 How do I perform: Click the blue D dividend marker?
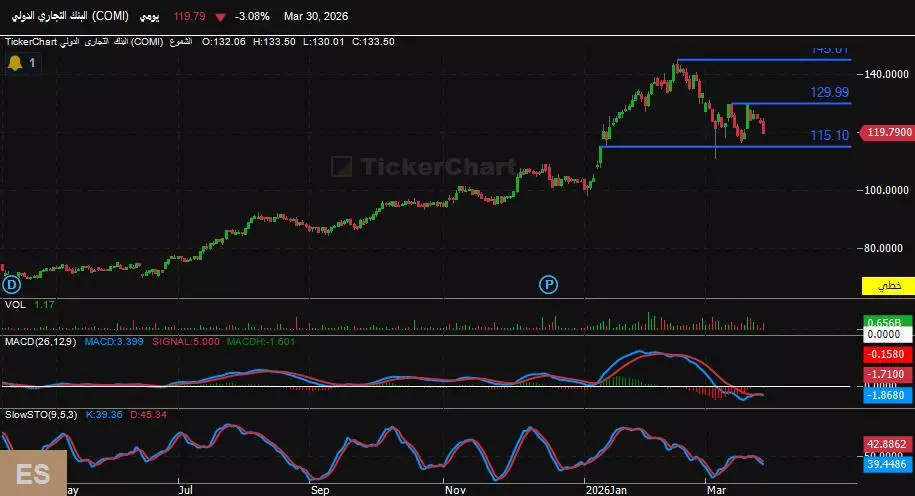11,285
